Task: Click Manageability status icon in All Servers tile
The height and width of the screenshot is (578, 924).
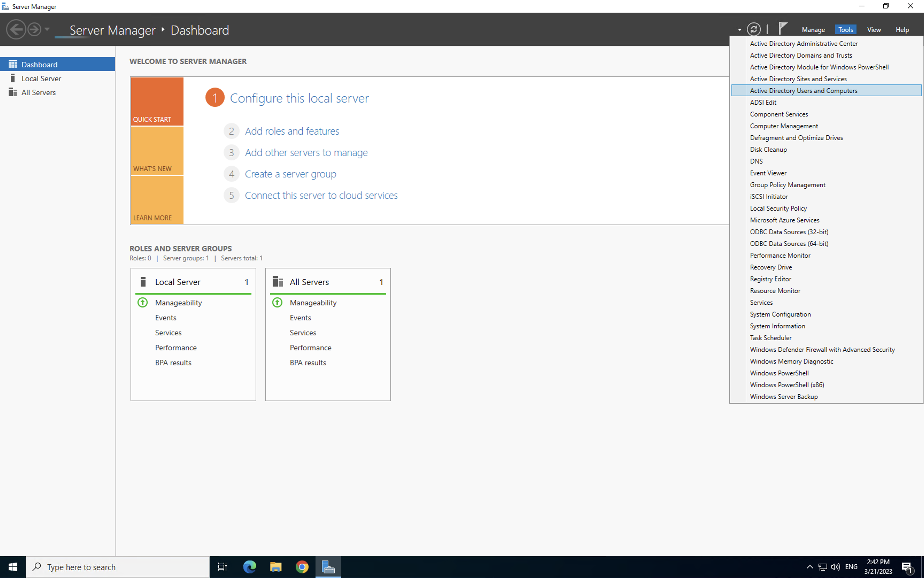Action: point(277,302)
